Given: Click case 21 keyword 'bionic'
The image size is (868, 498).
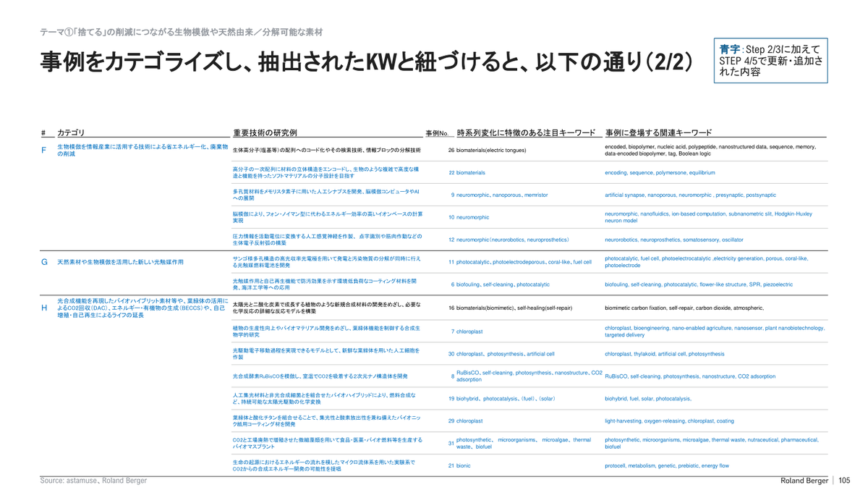Looking at the screenshot, I should pyautogui.click(x=463, y=465).
